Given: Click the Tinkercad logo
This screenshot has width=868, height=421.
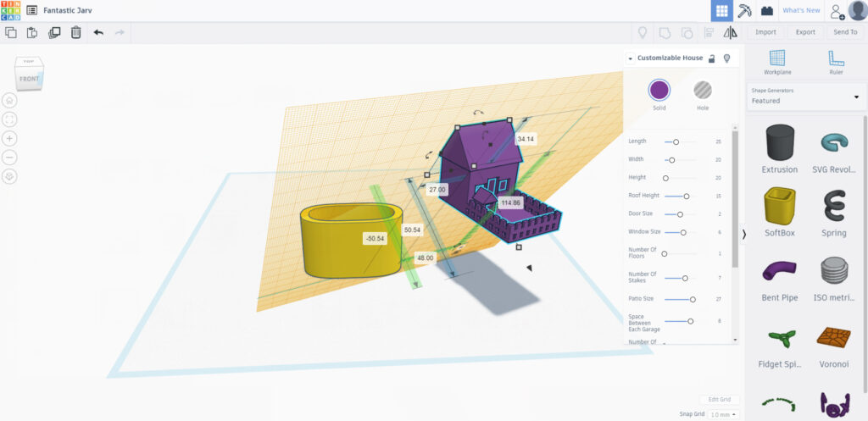Looking at the screenshot, I should [x=10, y=10].
